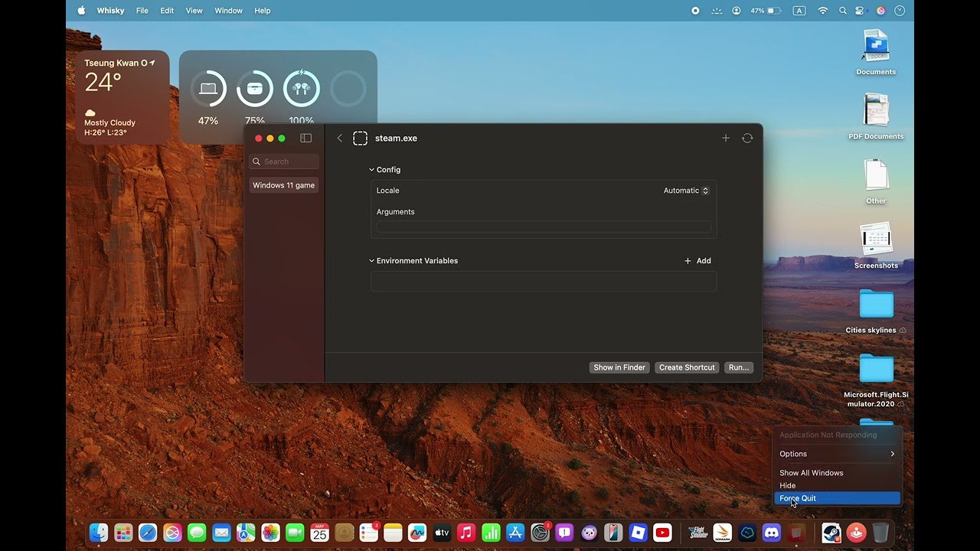Collapse the Config section
This screenshot has width=980, height=551.
coord(372,170)
